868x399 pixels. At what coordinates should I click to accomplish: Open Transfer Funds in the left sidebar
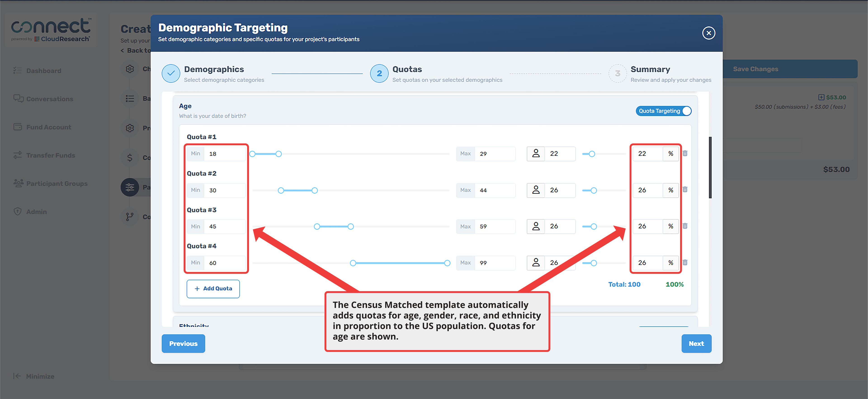coord(44,155)
